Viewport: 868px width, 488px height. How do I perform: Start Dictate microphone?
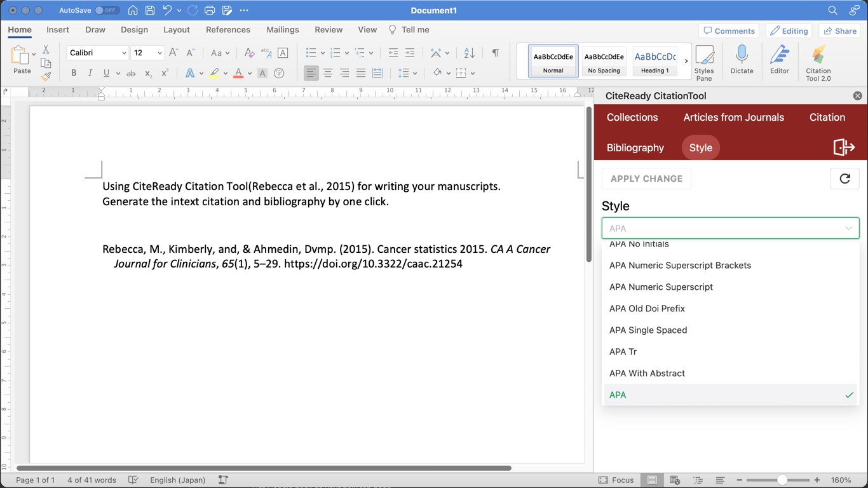coord(742,60)
